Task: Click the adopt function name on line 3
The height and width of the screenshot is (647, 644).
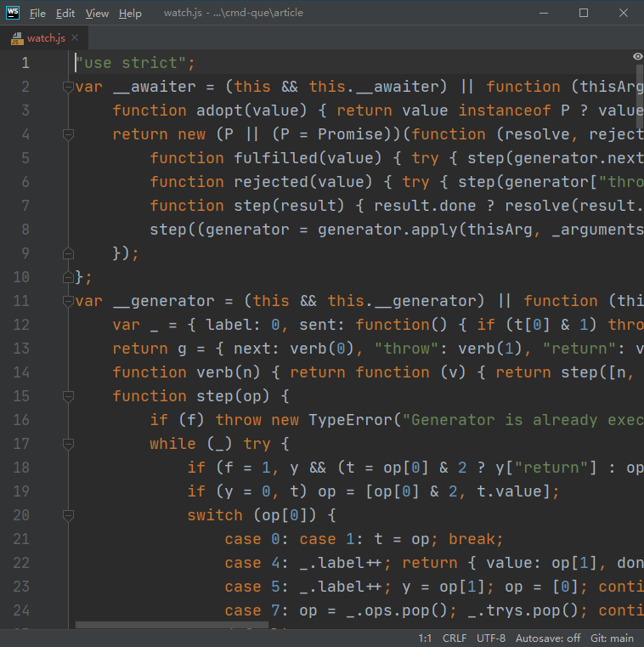Action: click(x=220, y=111)
